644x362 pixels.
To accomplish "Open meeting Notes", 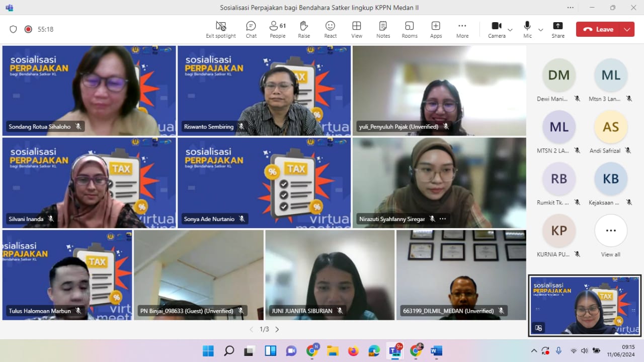I will [x=383, y=29].
